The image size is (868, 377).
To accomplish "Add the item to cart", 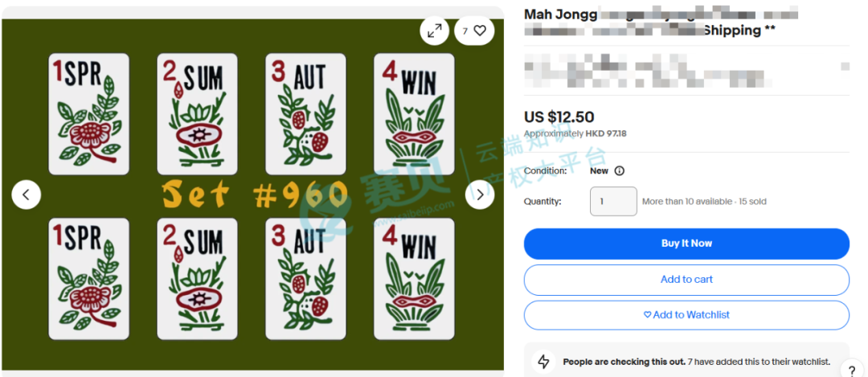I will coord(686,280).
